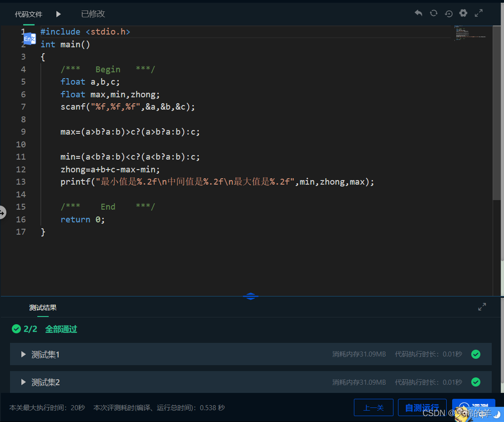Click the /*** End ***/ comment
The width and height of the screenshot is (504, 422).
click(108, 206)
